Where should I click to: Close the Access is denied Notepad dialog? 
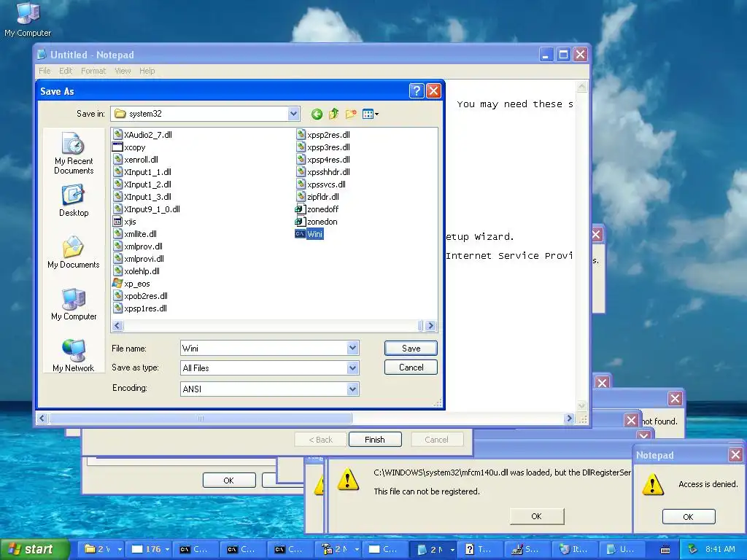(735, 455)
